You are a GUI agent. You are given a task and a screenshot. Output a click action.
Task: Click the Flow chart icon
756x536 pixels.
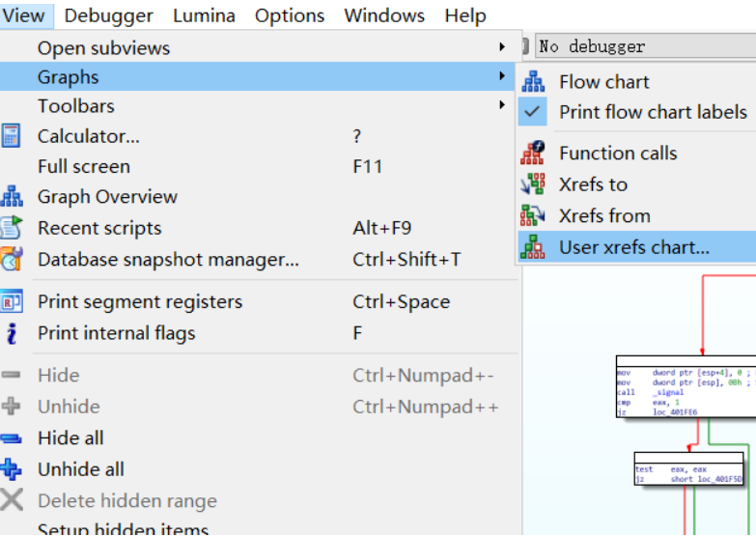point(533,82)
